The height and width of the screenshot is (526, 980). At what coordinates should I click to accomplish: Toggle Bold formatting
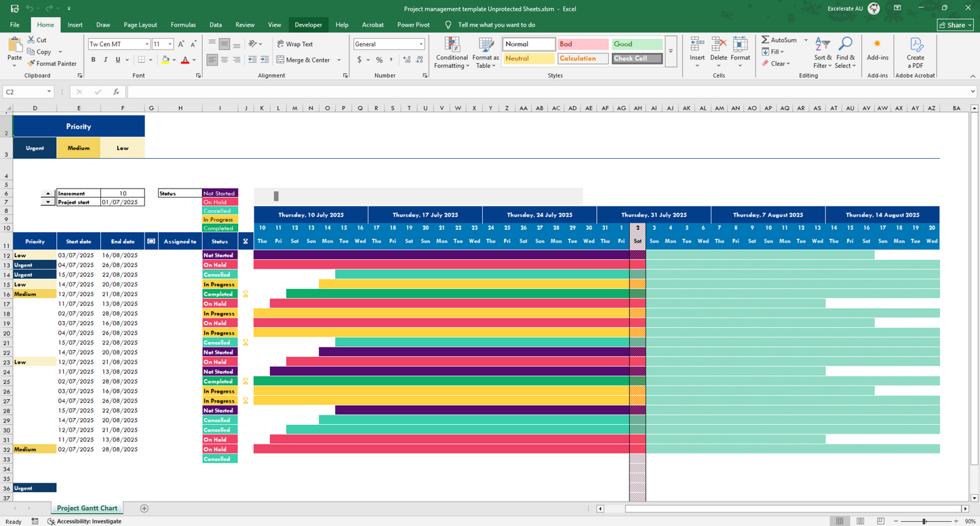pyautogui.click(x=94, y=60)
